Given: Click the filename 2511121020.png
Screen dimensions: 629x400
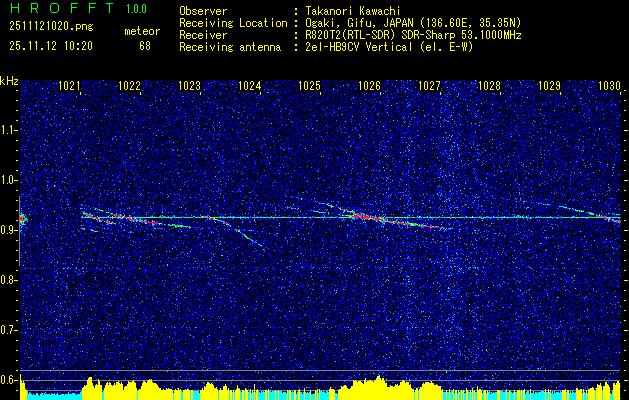Looking at the screenshot, I should (51, 27).
